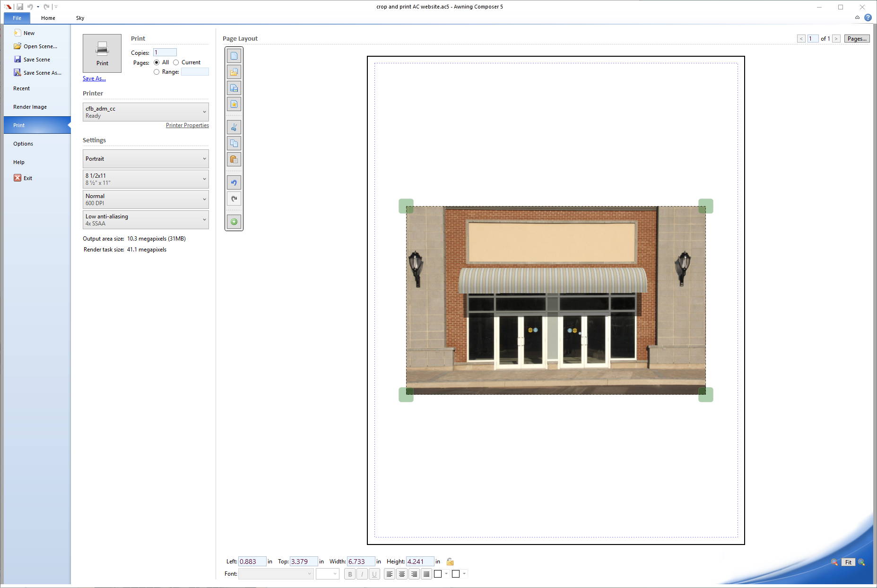Open the Normal 600 DPI quality dropdown
This screenshot has height=588, width=877.
[146, 199]
